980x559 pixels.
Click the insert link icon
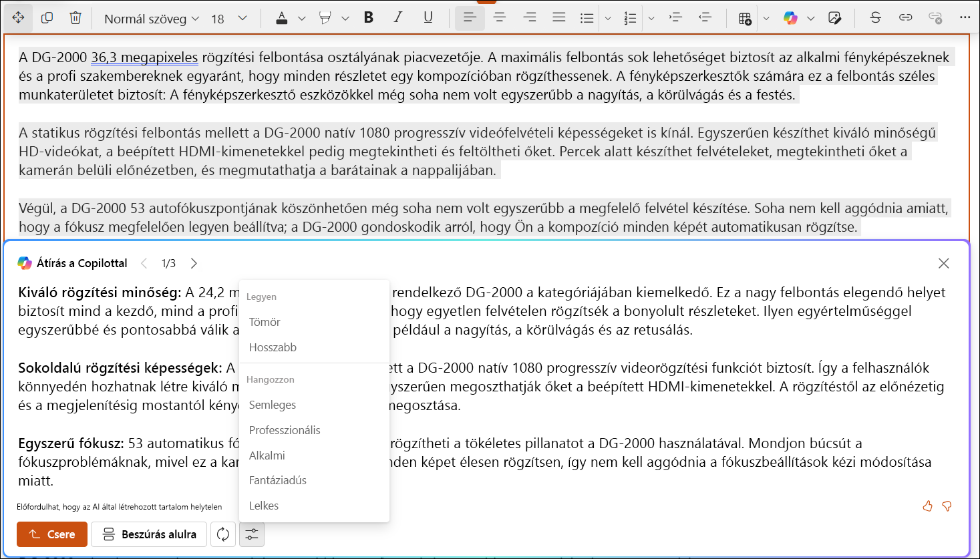(906, 18)
